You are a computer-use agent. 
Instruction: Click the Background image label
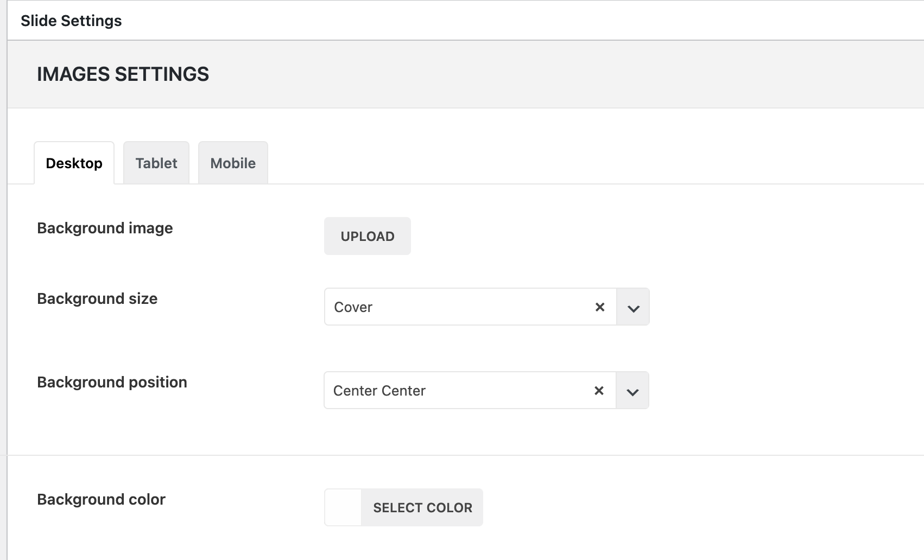(105, 228)
